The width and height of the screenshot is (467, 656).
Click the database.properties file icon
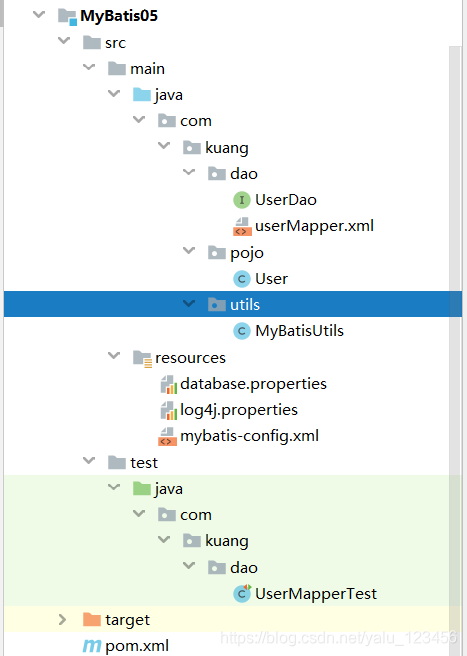(x=168, y=384)
